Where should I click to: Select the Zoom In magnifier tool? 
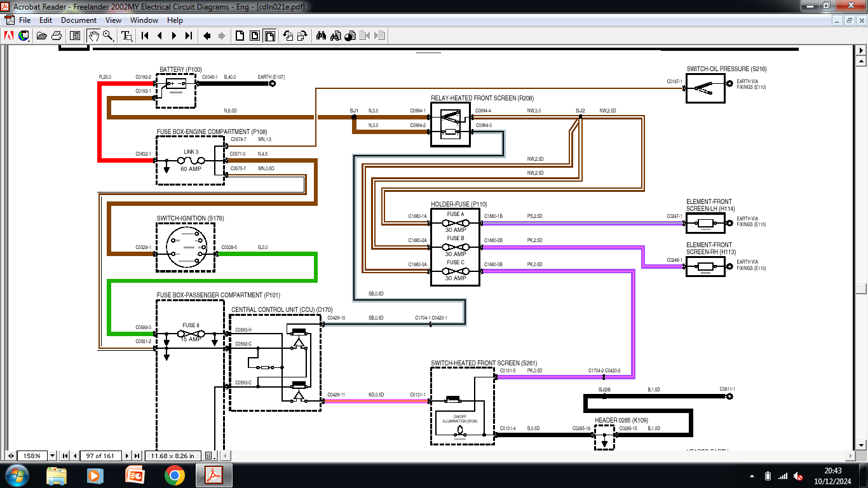[109, 36]
